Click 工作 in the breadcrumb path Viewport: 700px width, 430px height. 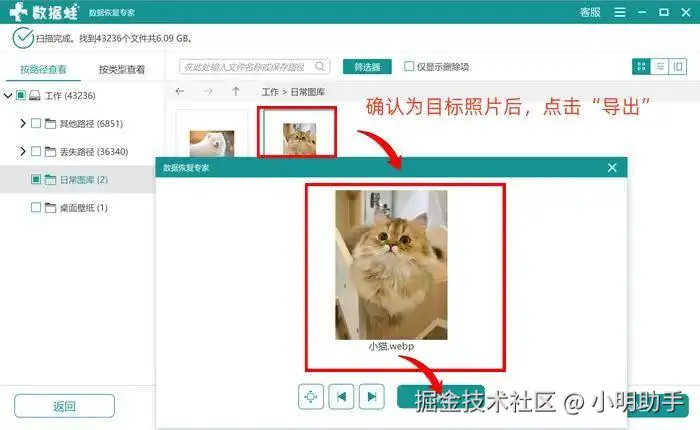click(x=270, y=92)
